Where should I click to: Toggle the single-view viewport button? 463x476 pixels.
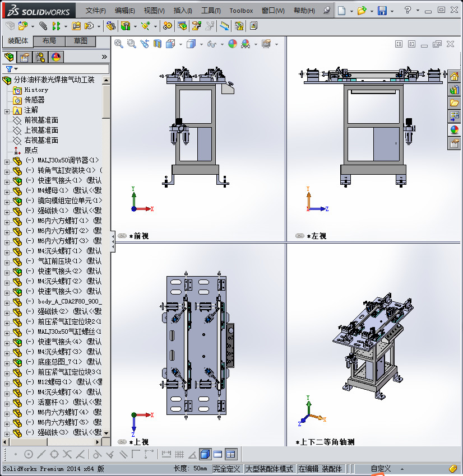coord(218,454)
